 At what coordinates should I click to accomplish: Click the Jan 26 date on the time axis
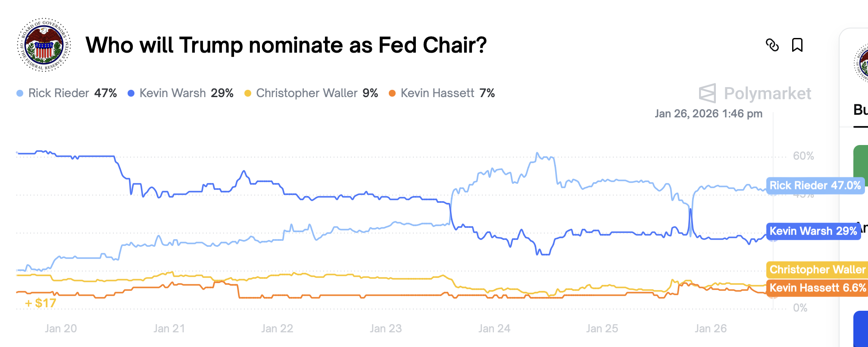710,328
